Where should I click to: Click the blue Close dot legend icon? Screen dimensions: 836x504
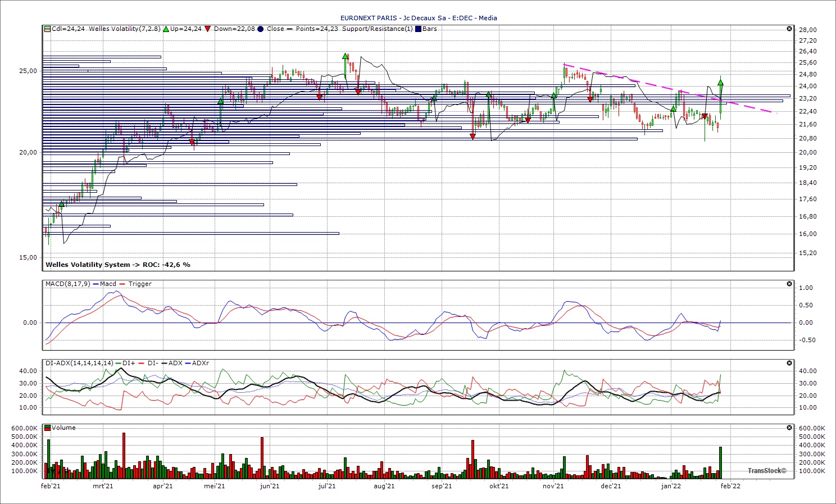coord(261,29)
